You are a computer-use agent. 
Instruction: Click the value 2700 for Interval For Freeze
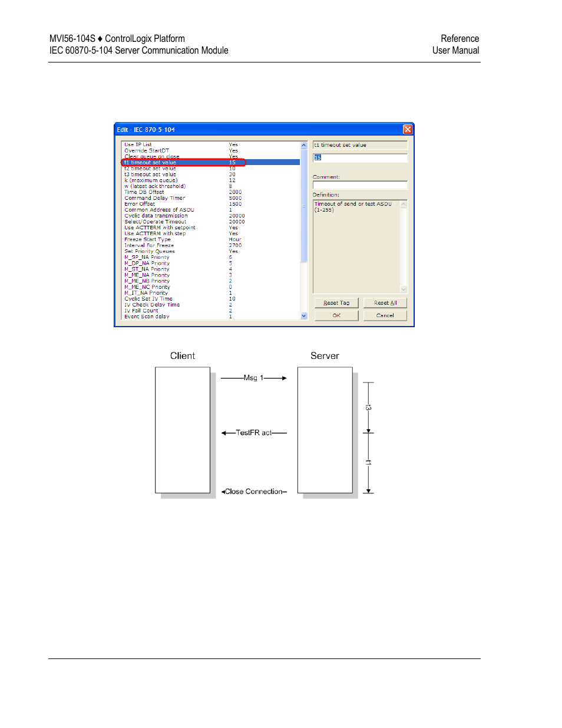point(235,245)
